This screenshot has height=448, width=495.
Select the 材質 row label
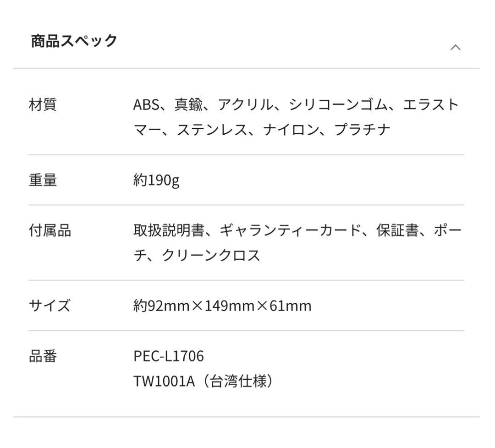point(43,103)
